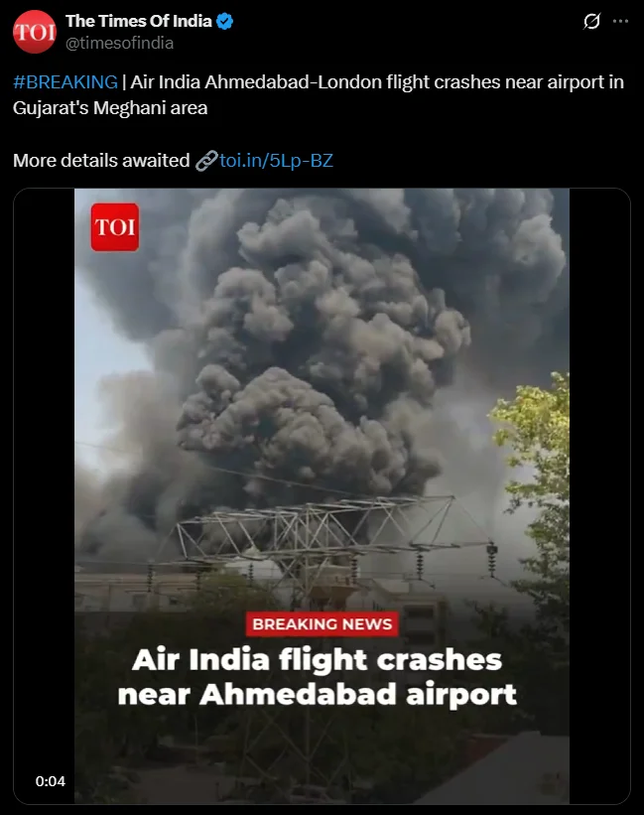Click the red BREAKING NEWS banner

(x=322, y=623)
